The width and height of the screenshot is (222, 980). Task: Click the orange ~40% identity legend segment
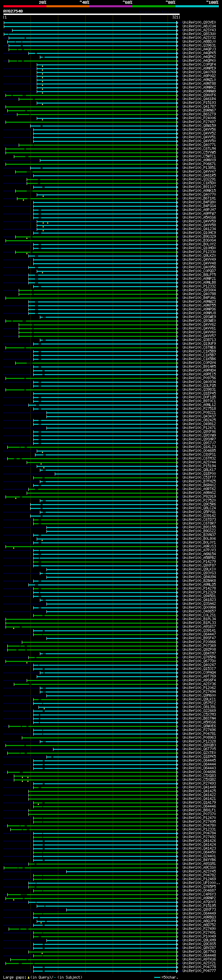click(68, 6)
